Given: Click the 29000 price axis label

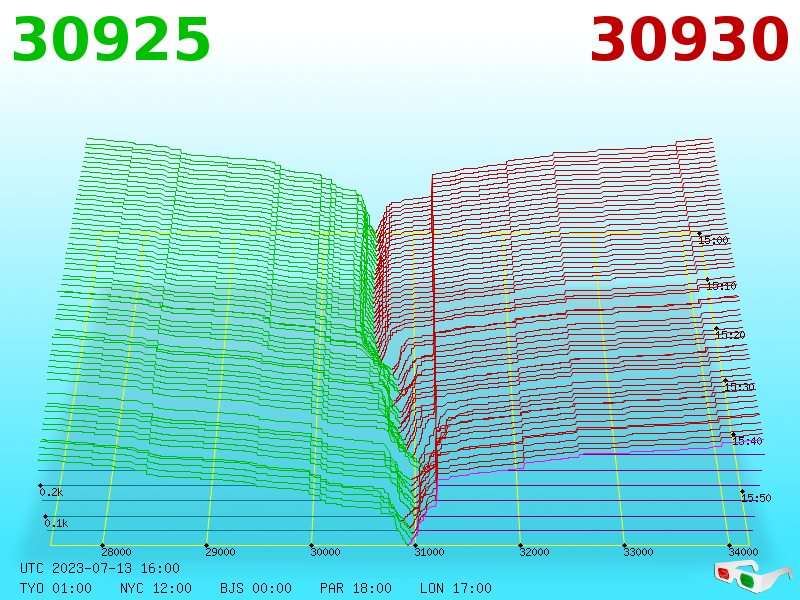Looking at the screenshot, I should (x=220, y=552).
